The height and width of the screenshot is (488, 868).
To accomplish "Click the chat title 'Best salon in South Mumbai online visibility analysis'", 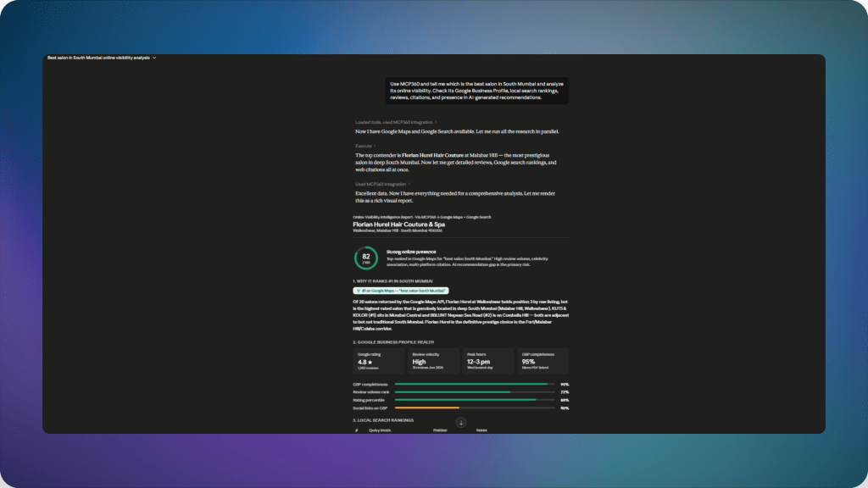I will 98,58.
